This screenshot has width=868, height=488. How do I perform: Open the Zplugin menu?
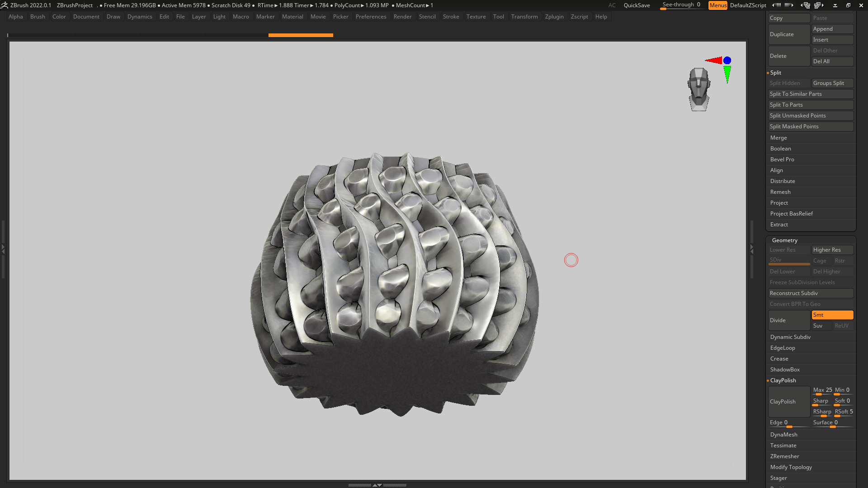[x=554, y=17]
